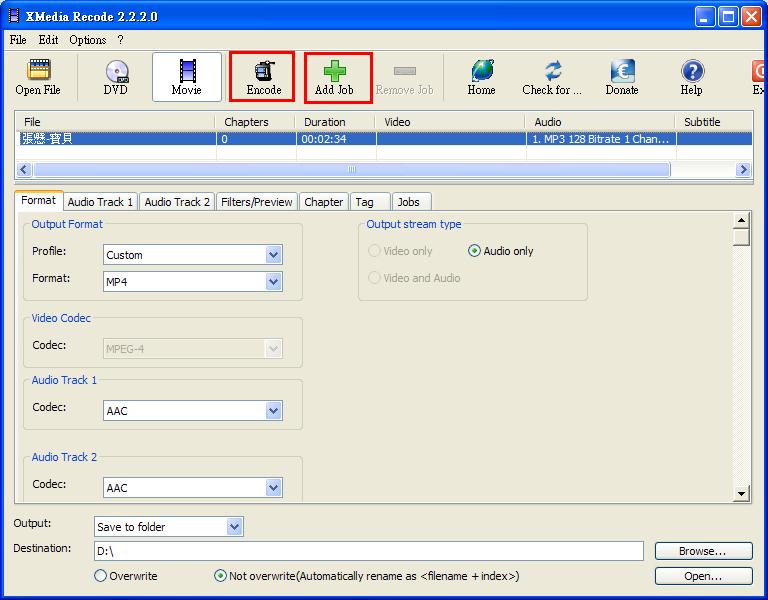768x600 pixels.
Task: Open the Output Save to folder dropdown
Action: click(x=234, y=527)
